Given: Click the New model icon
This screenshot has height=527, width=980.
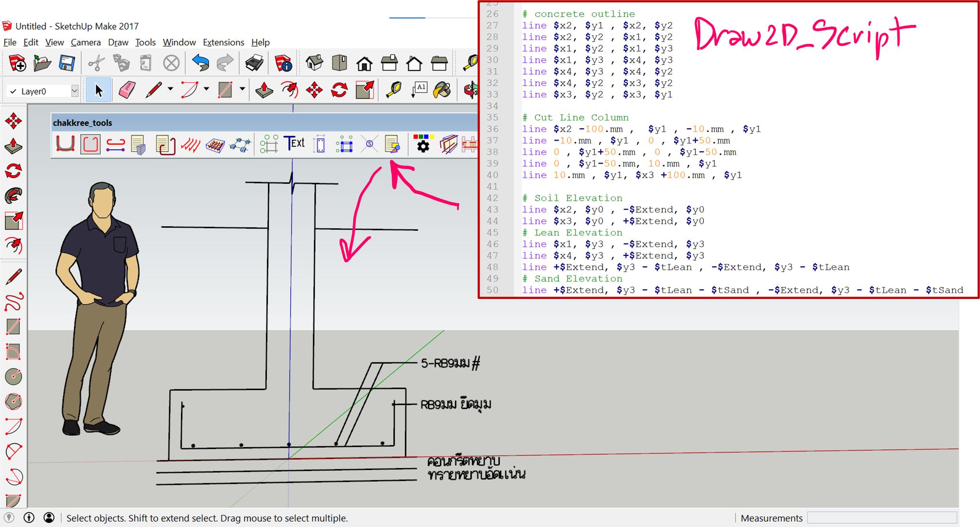Looking at the screenshot, I should pos(17,63).
